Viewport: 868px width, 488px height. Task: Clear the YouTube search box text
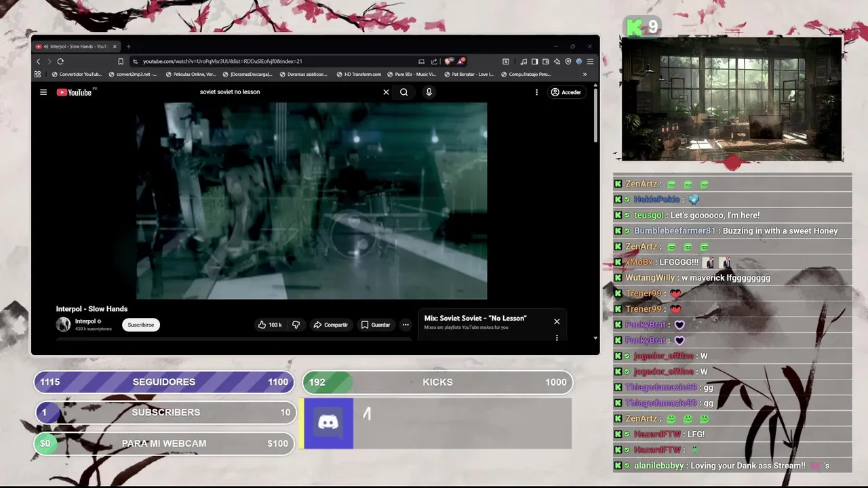tap(386, 92)
